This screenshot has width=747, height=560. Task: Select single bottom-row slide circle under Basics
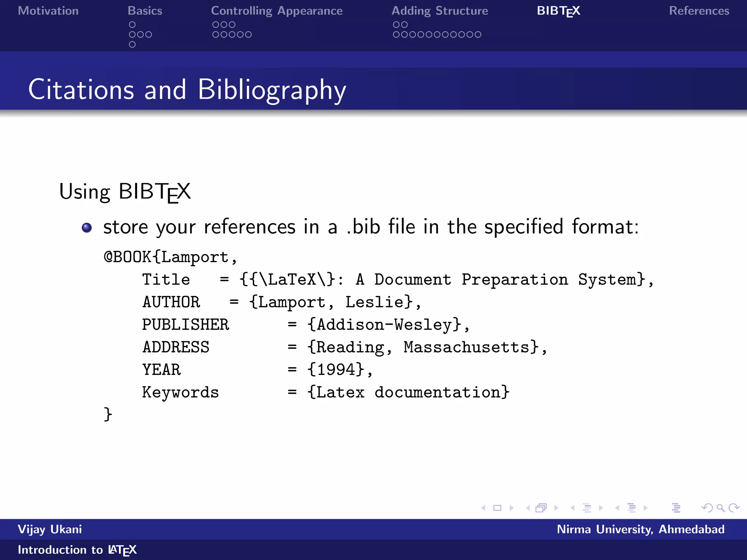point(132,44)
